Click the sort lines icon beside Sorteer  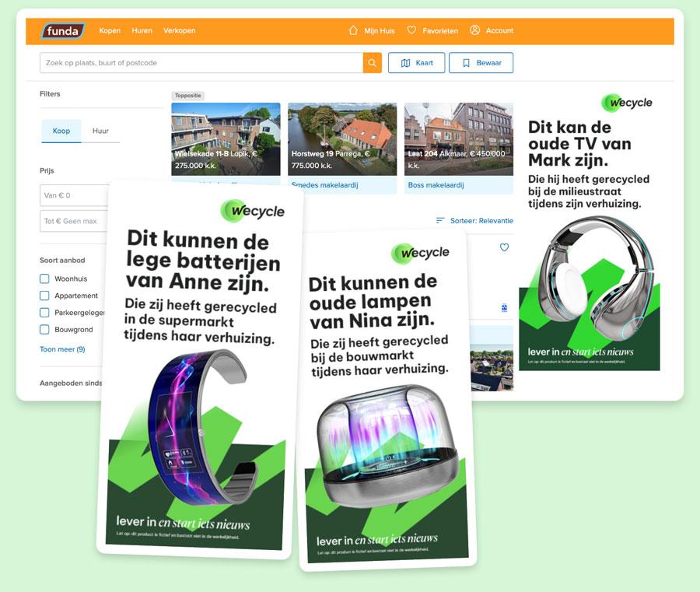pos(440,221)
